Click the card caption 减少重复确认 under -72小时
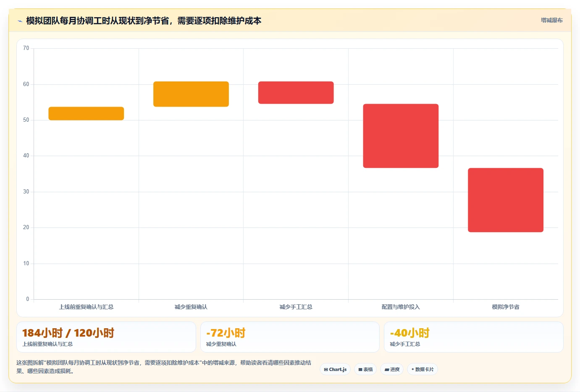 pos(221,344)
